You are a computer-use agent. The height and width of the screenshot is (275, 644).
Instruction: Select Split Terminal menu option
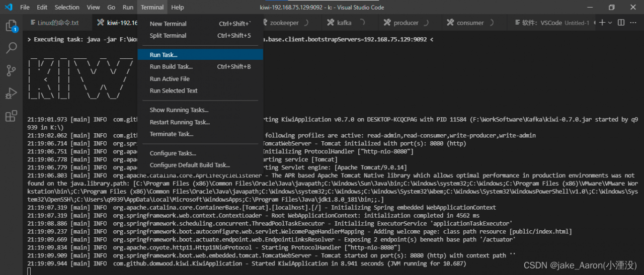[x=168, y=36]
